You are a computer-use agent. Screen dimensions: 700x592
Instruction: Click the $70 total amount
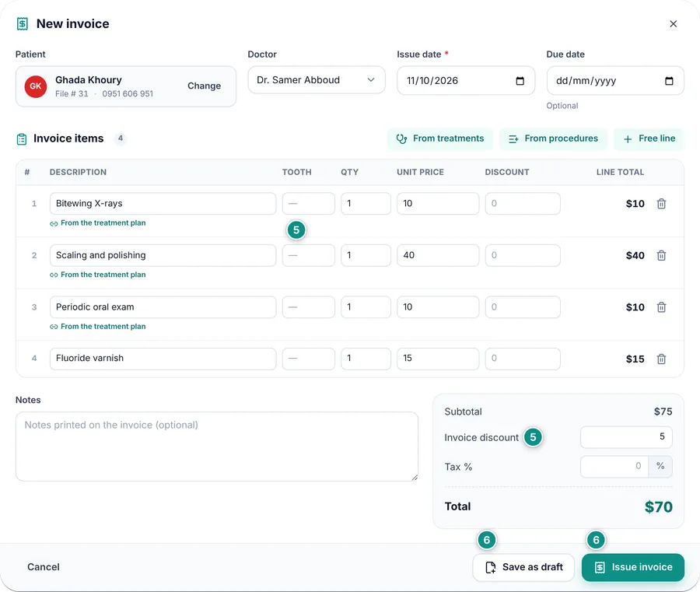659,507
